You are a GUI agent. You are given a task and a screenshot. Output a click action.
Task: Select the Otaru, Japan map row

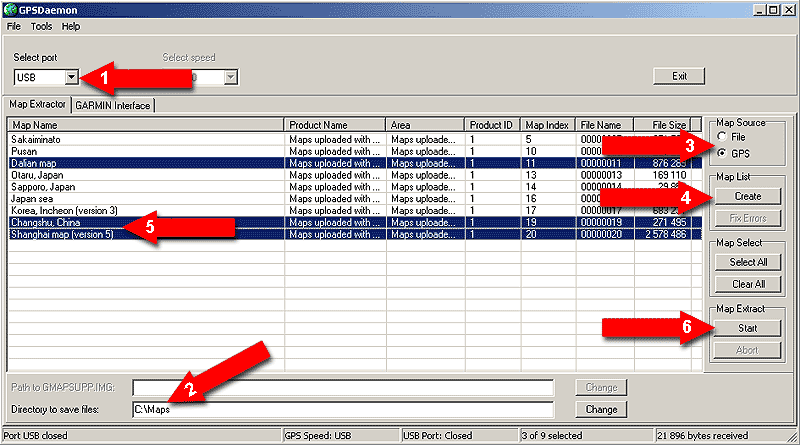tap(355, 175)
